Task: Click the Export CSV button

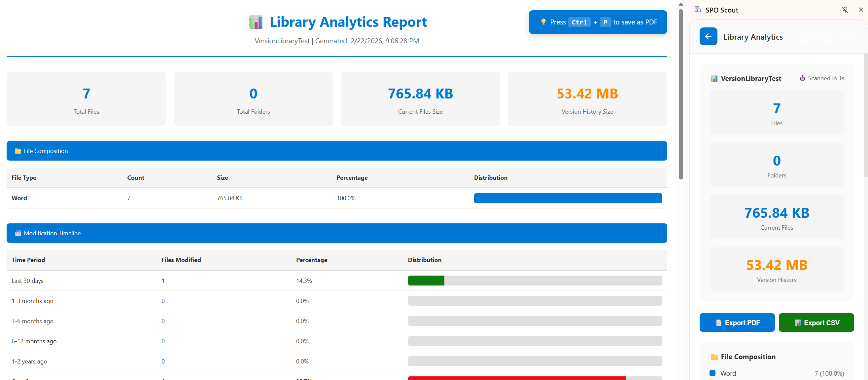Action: pos(816,323)
